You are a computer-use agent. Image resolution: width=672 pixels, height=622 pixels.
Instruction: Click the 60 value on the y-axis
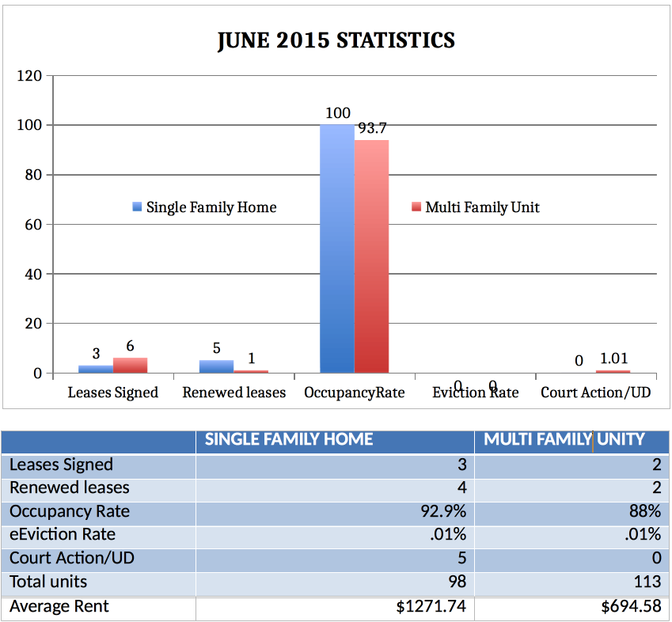pyautogui.click(x=33, y=225)
